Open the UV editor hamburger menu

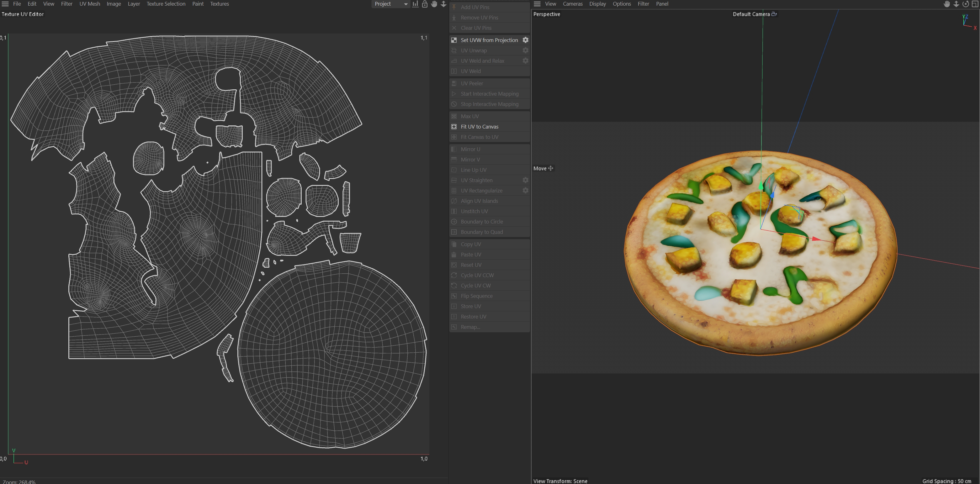point(5,4)
